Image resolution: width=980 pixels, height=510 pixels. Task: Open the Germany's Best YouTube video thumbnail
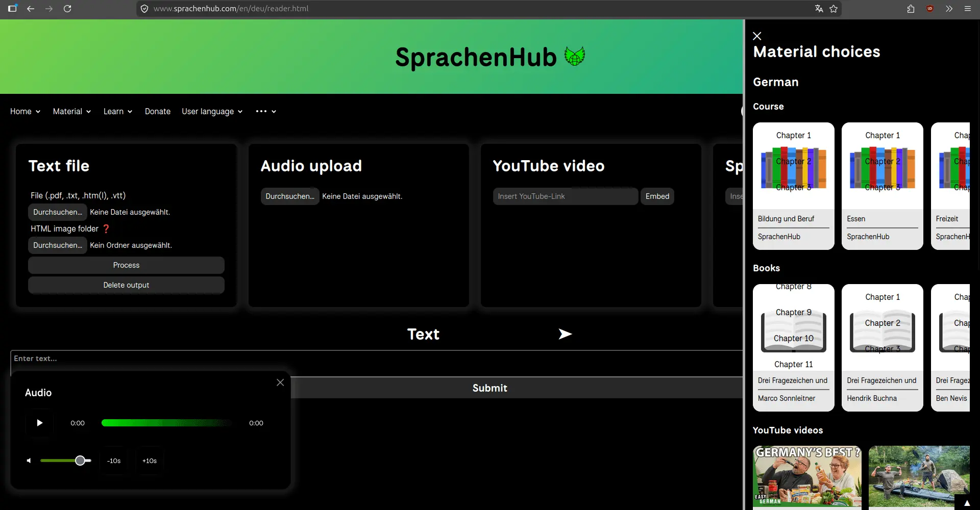coord(807,477)
